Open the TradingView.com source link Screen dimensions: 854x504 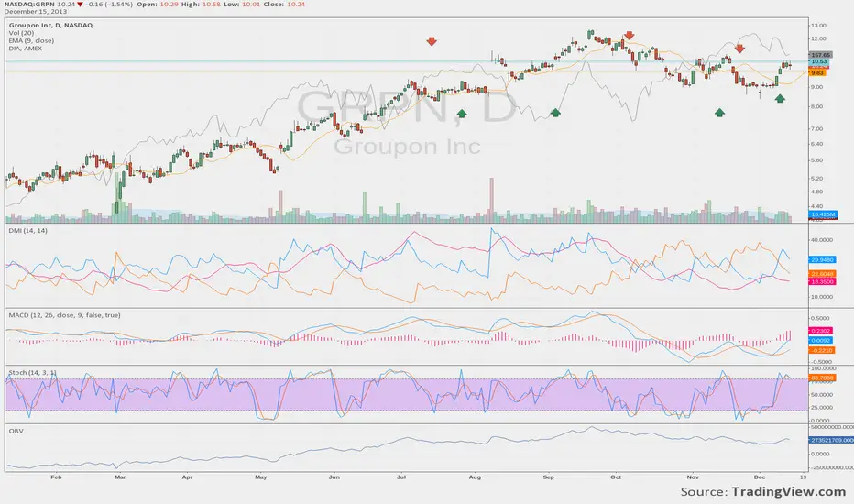789,491
